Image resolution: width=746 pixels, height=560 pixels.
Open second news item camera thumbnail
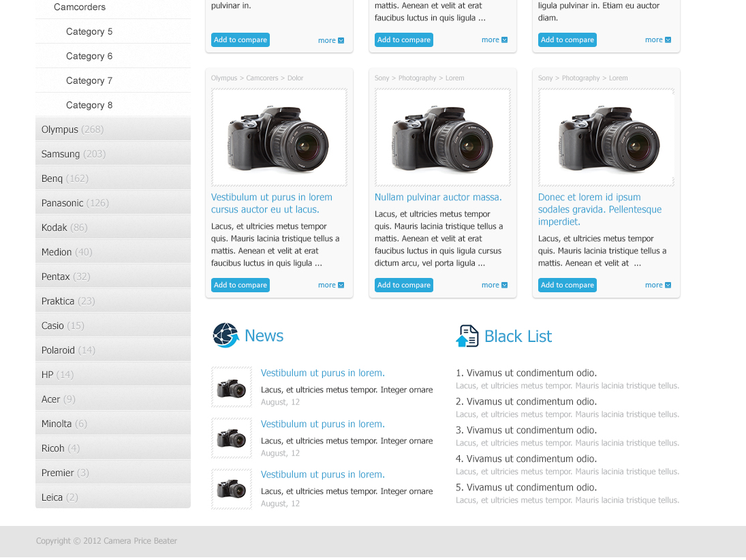pyautogui.click(x=232, y=438)
